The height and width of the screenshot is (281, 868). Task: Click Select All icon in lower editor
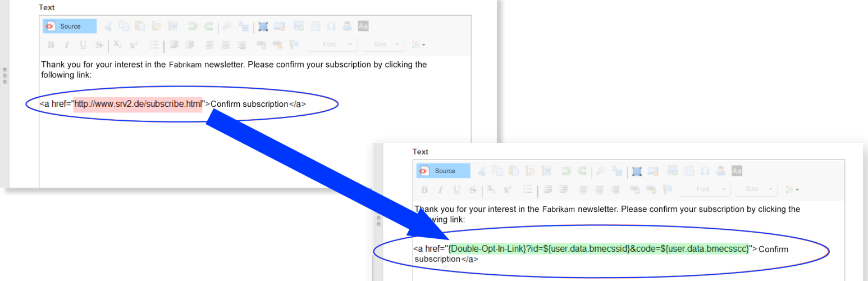[x=637, y=171]
